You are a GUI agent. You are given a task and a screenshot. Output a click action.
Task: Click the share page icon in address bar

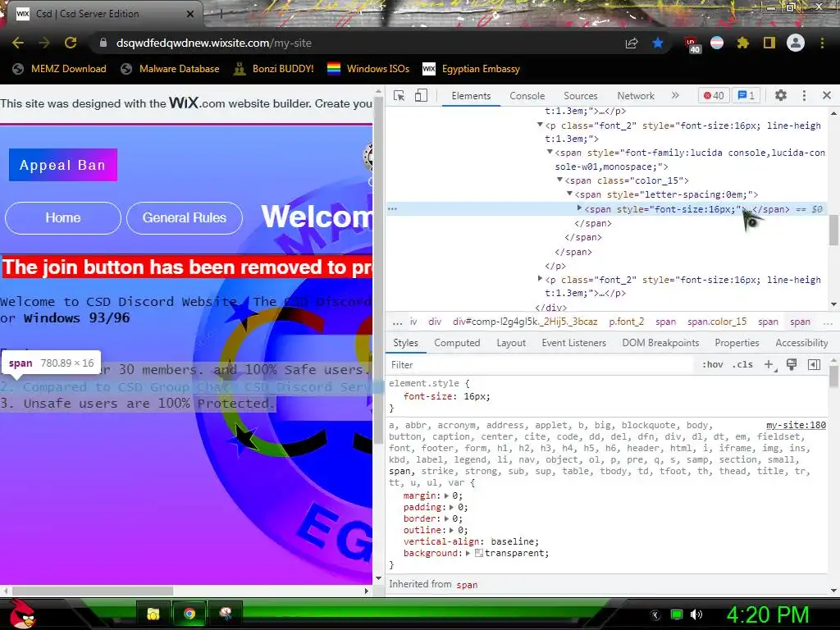pyautogui.click(x=632, y=43)
